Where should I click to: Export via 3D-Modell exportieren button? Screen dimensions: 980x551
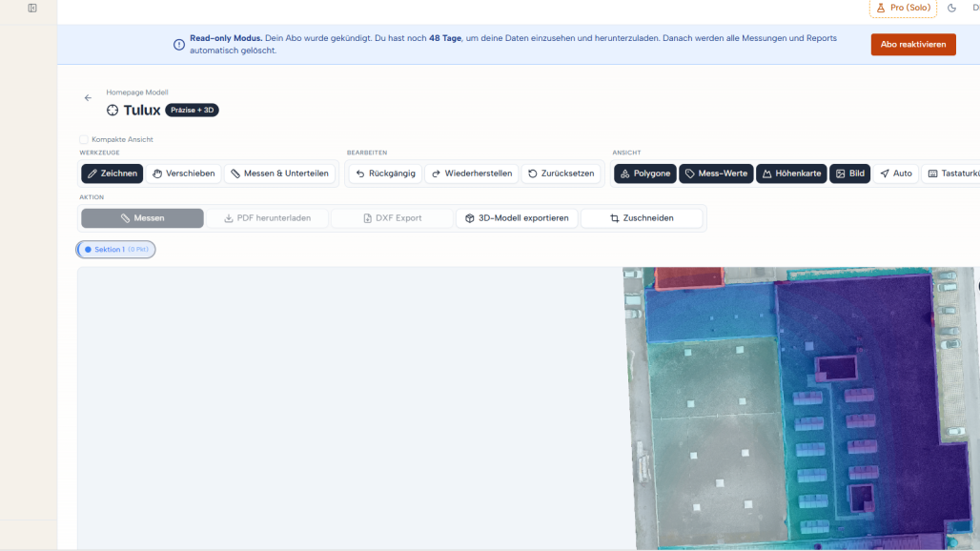click(x=517, y=218)
